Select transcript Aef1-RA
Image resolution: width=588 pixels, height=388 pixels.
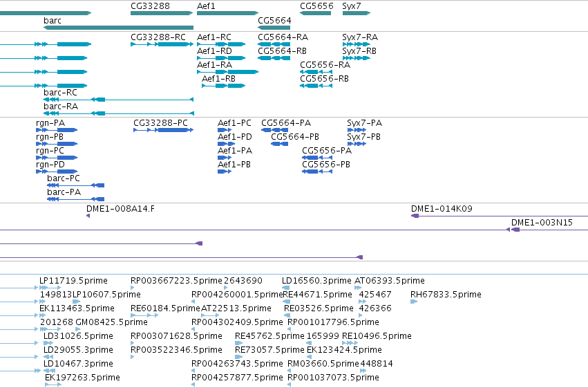(x=227, y=72)
